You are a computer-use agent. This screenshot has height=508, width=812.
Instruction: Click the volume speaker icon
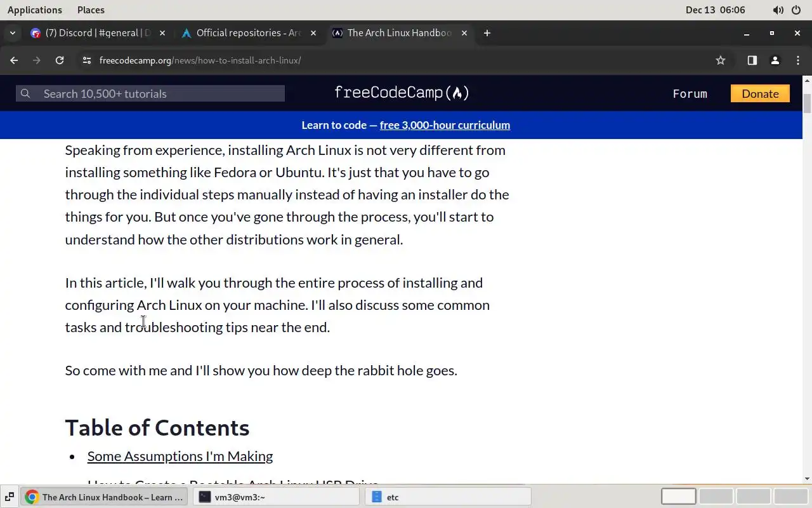pos(778,10)
